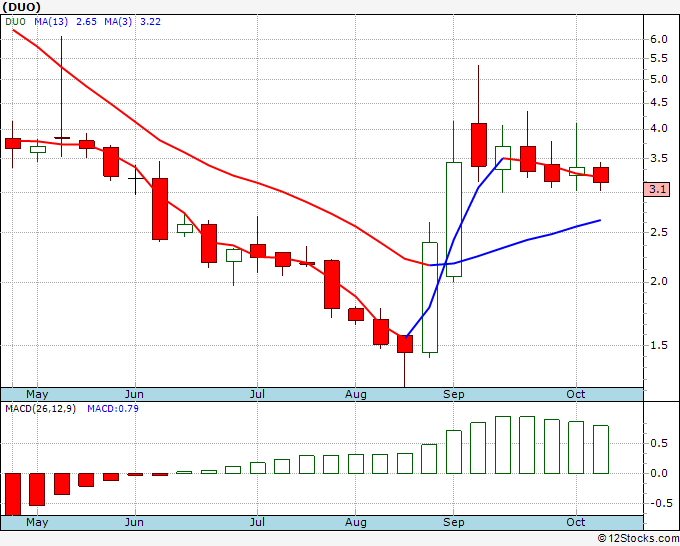Select the 0.0 MACD axis label
This screenshot has height=546, width=680.
coord(659,474)
